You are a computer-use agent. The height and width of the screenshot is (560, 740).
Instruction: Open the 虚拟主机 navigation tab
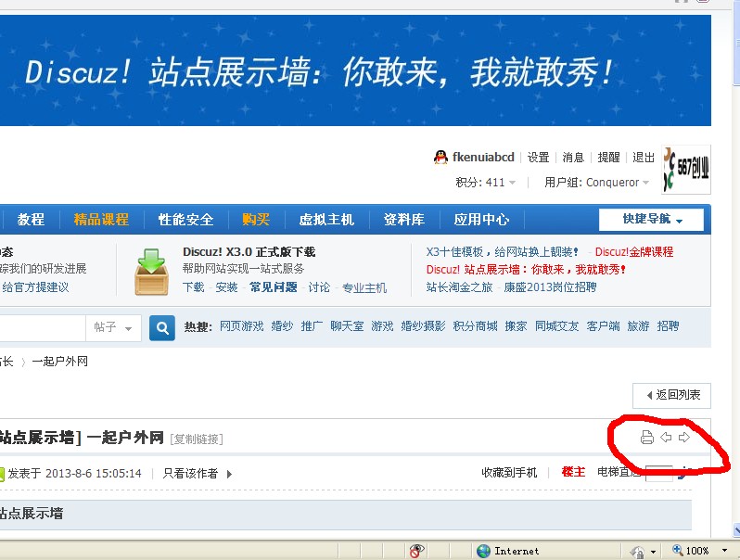[326, 220]
